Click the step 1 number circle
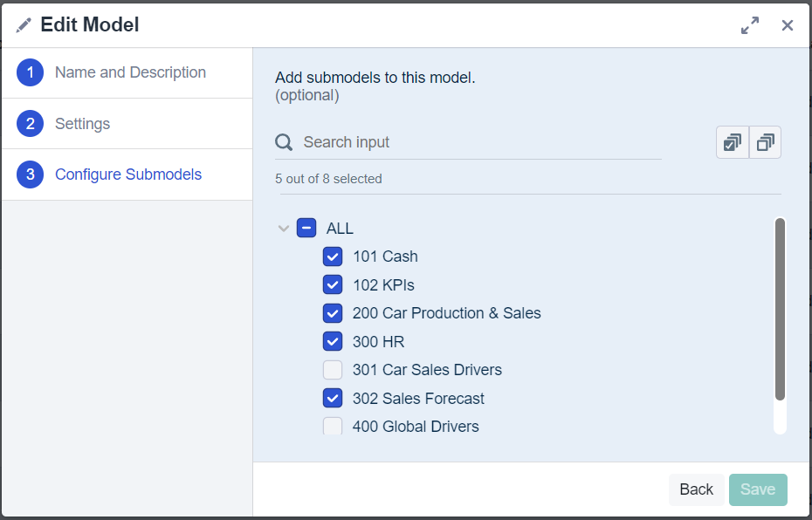This screenshot has width=812, height=520. (30, 73)
